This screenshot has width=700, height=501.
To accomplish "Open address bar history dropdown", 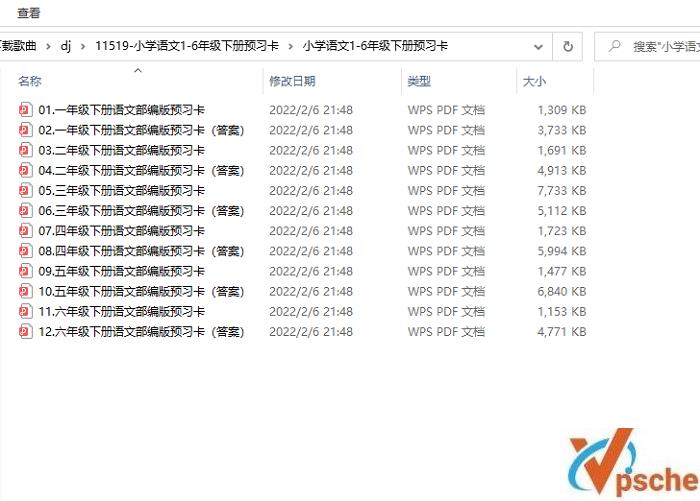I will click(538, 46).
